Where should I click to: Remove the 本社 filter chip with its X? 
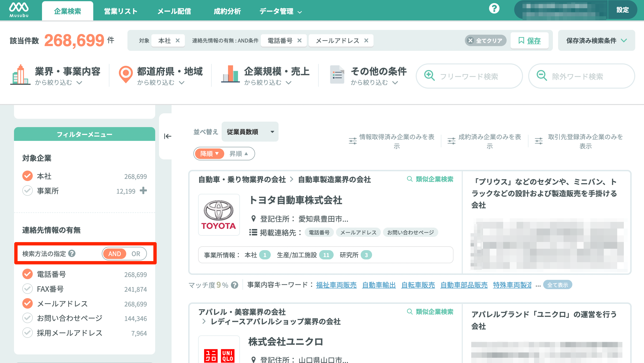(x=177, y=40)
